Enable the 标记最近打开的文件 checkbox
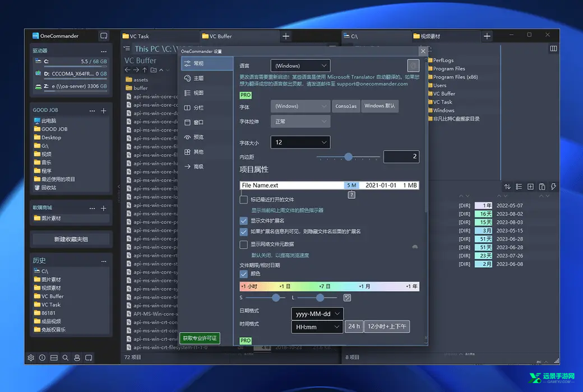 point(244,199)
